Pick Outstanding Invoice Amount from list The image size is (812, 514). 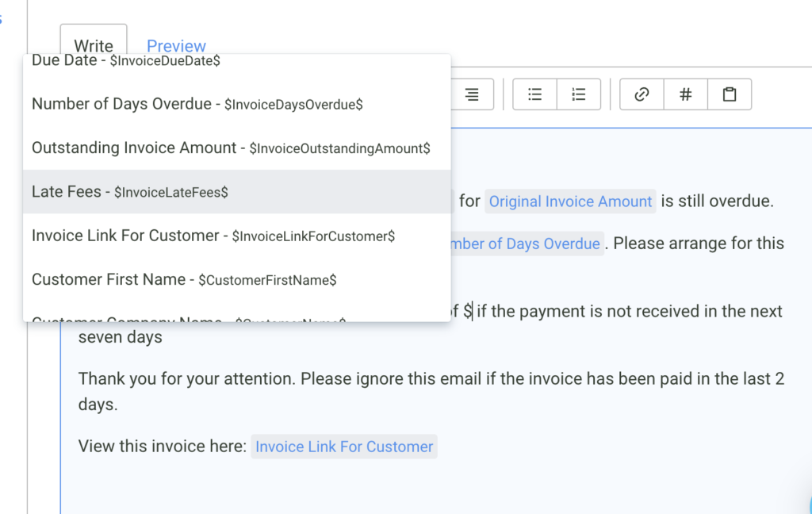[230, 148]
